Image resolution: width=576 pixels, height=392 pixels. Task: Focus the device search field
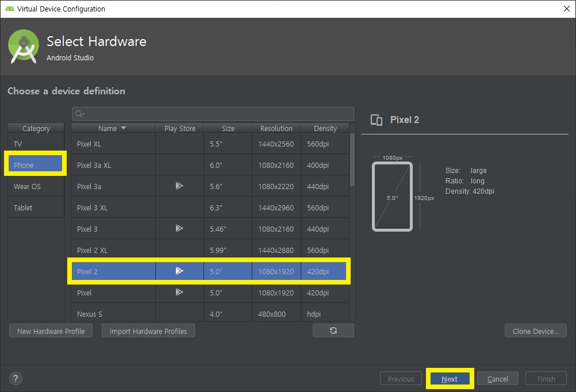coord(213,114)
